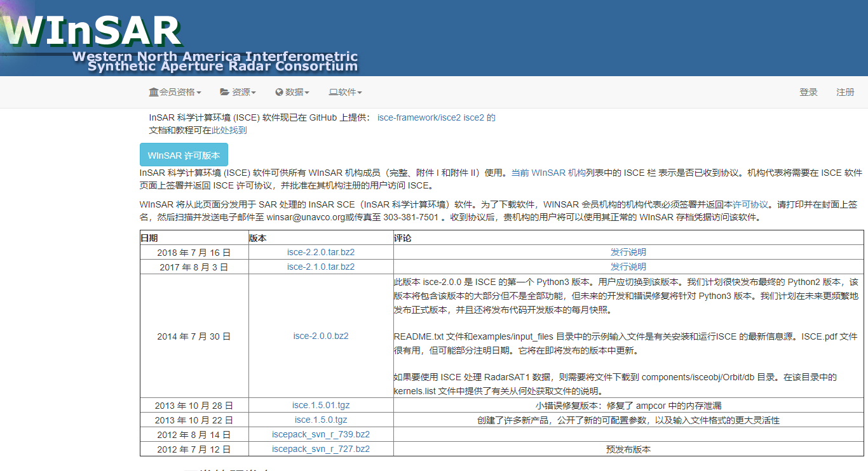Select the date cell 2018 年 7 月 16 日
868x471 pixels.
click(194, 252)
